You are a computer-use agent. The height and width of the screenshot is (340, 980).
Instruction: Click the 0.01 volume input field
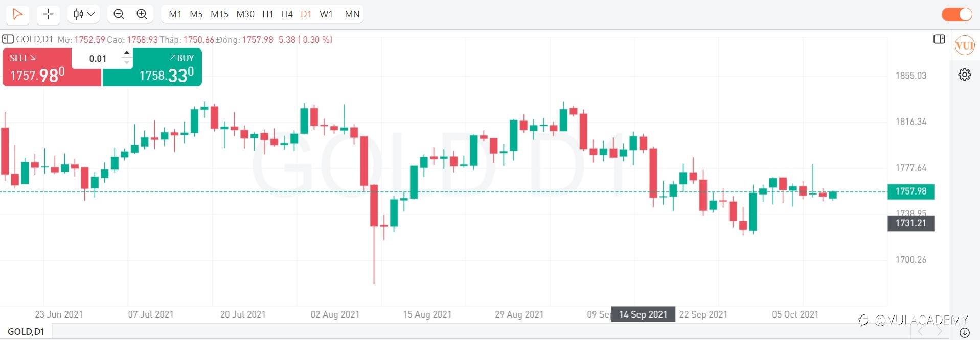pos(97,58)
